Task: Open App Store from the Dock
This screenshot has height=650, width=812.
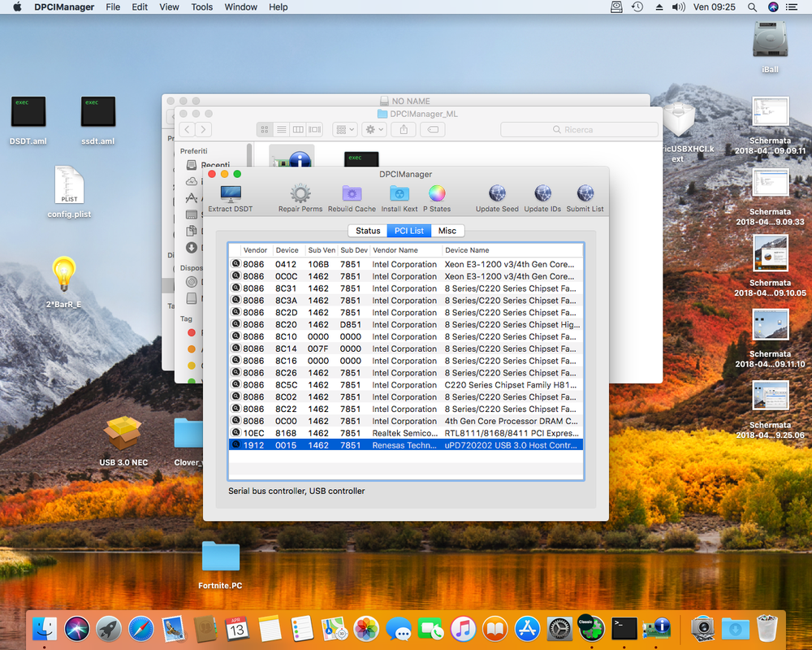Action: [527, 629]
